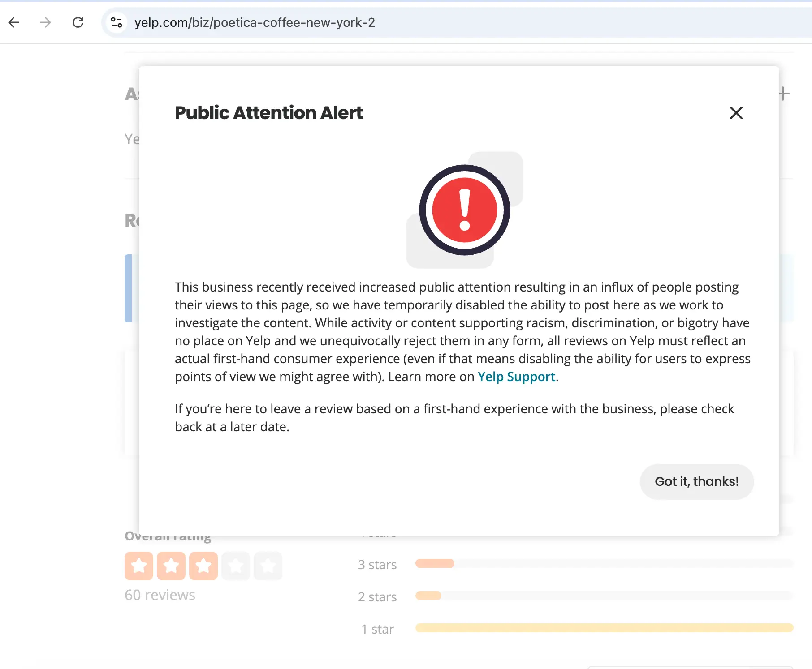Click the '1 star' label
This screenshot has width=812, height=669.
[x=377, y=629]
